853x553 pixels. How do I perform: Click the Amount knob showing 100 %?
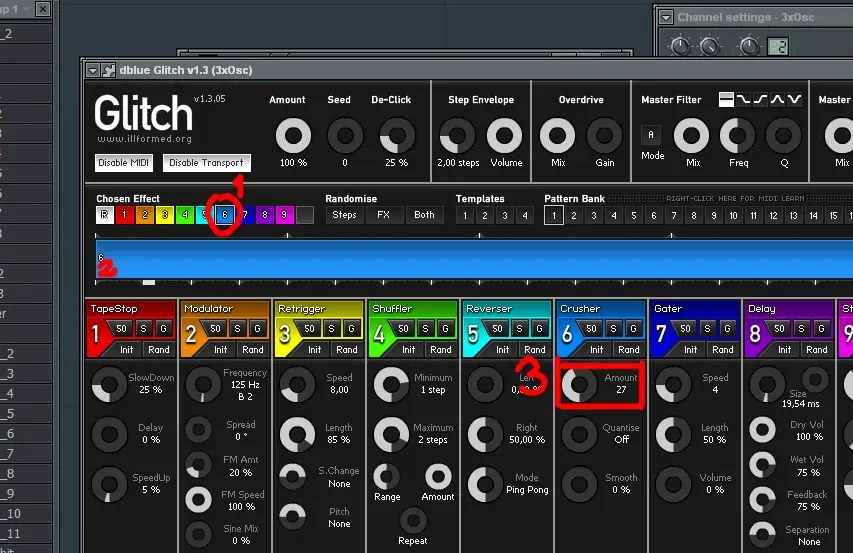tap(293, 135)
